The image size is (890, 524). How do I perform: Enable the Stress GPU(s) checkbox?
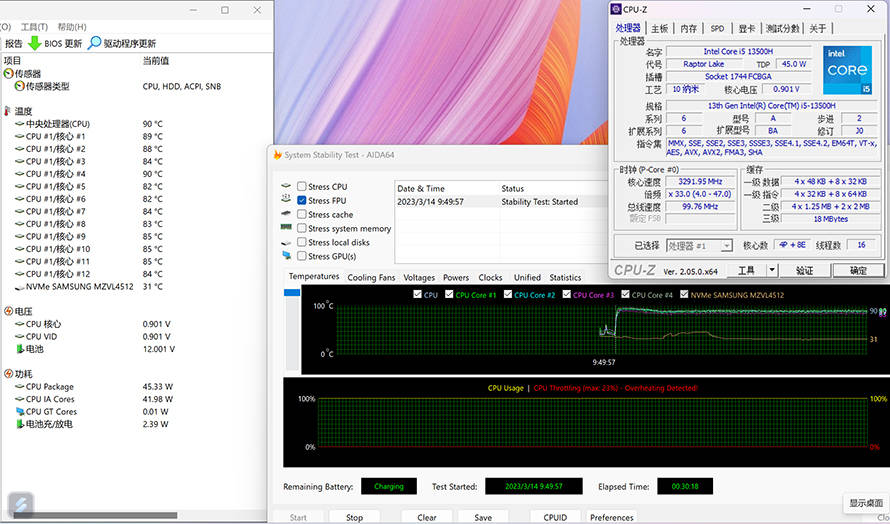302,256
